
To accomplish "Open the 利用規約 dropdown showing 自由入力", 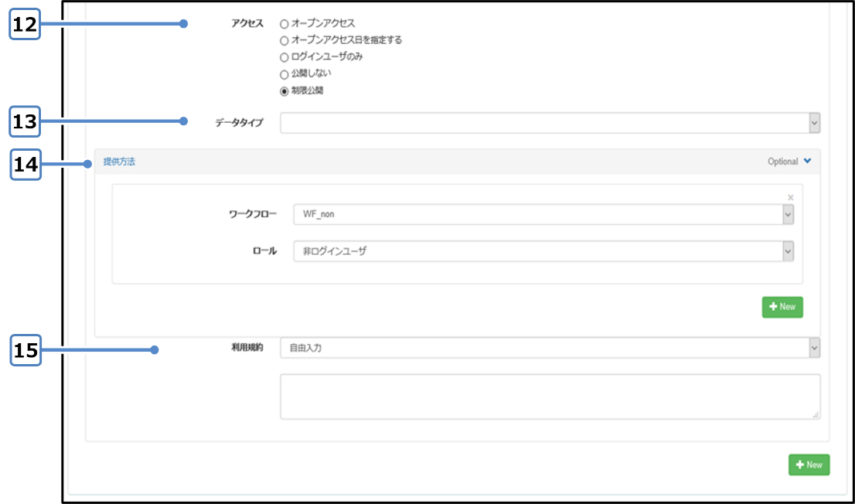I will (549, 349).
